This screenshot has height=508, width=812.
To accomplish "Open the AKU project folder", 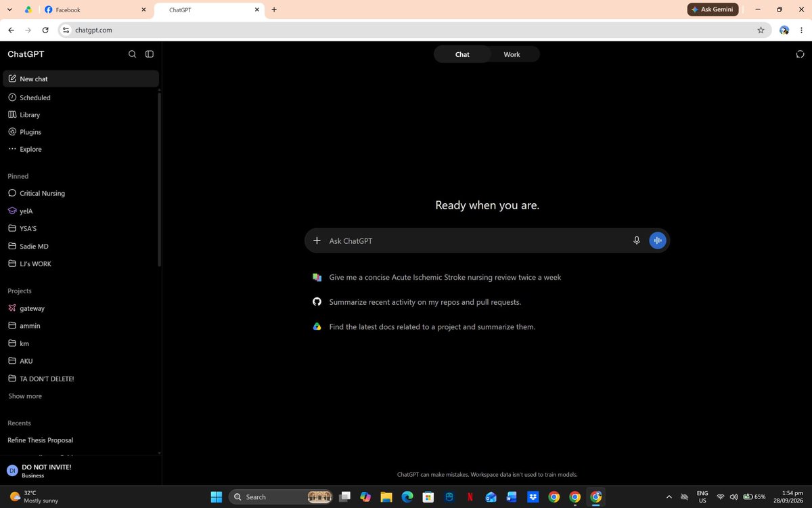I will pyautogui.click(x=81, y=361).
